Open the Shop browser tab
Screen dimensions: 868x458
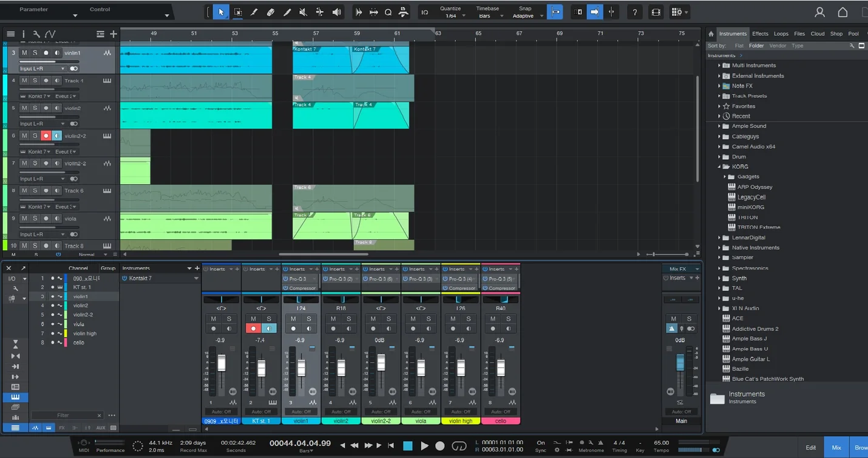(836, 34)
